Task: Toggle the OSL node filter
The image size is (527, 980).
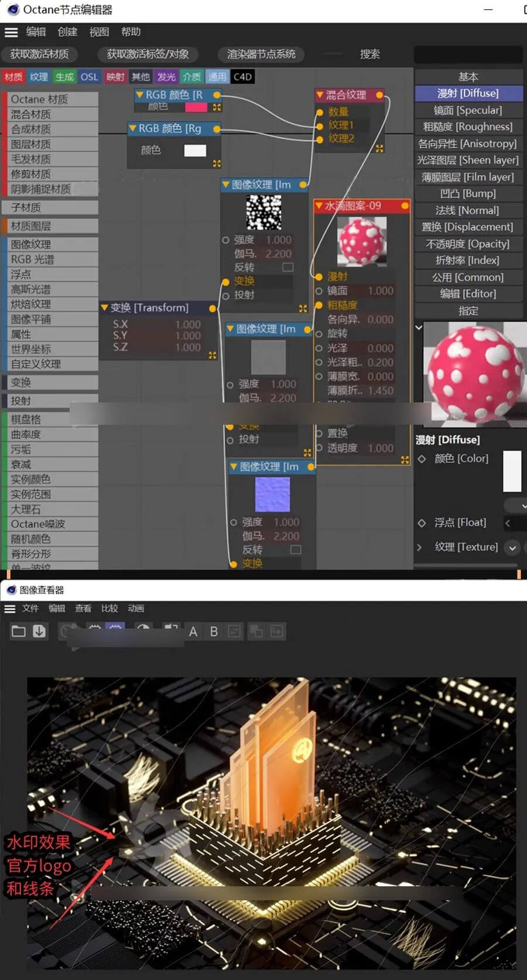Action: 90,77
